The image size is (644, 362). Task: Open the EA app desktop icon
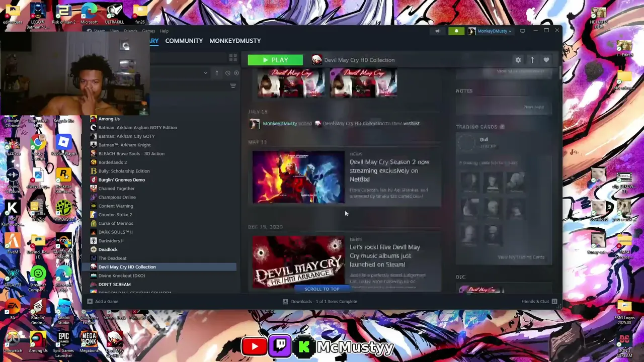coord(13,309)
